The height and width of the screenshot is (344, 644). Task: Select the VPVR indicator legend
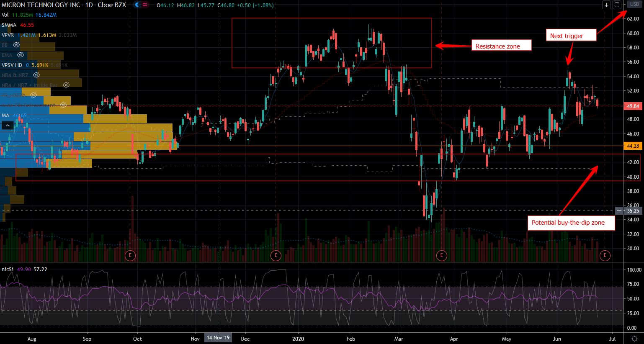[x=8, y=35]
